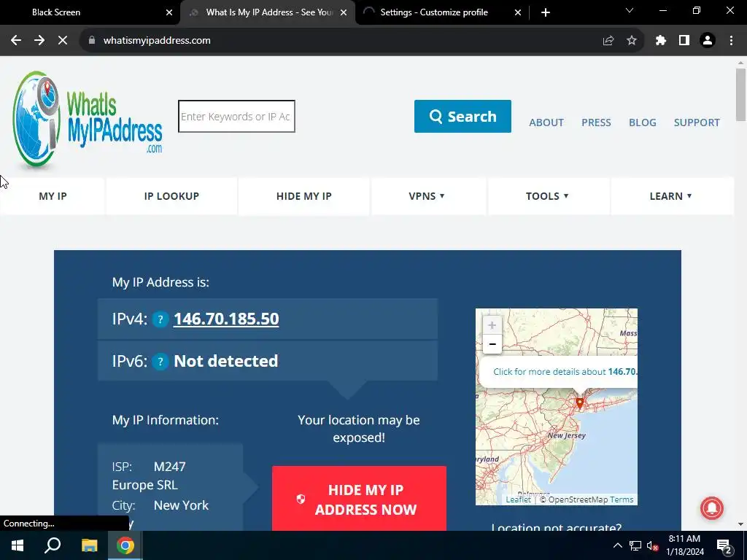Open the muted volume icon in tray
747x560 pixels.
tap(652, 545)
